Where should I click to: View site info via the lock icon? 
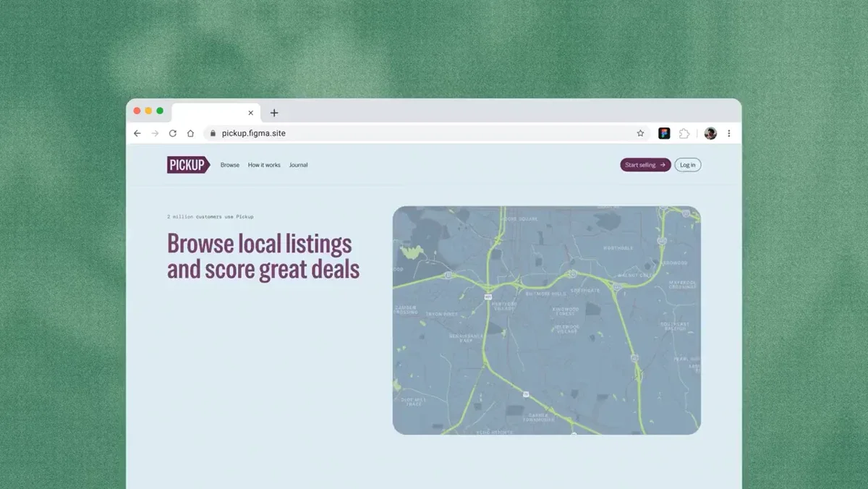click(213, 133)
